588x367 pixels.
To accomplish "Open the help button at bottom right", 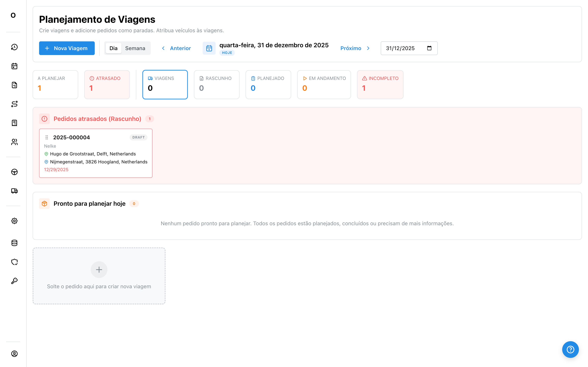I will tap(570, 349).
